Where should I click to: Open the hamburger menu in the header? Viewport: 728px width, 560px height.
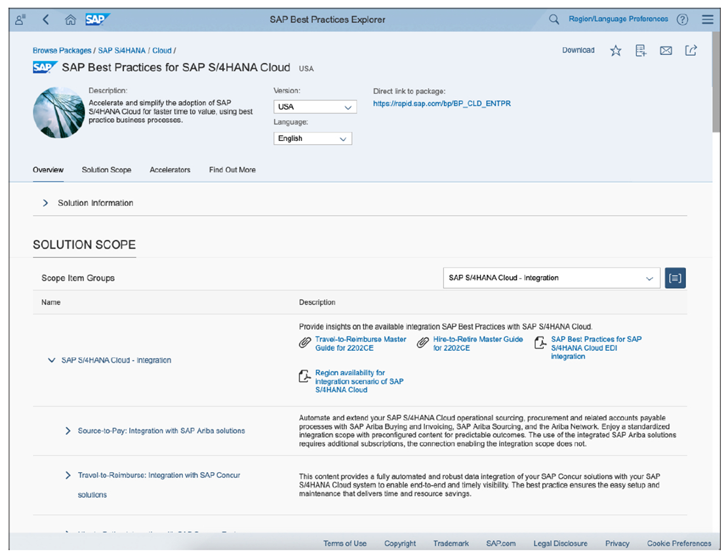tap(707, 19)
